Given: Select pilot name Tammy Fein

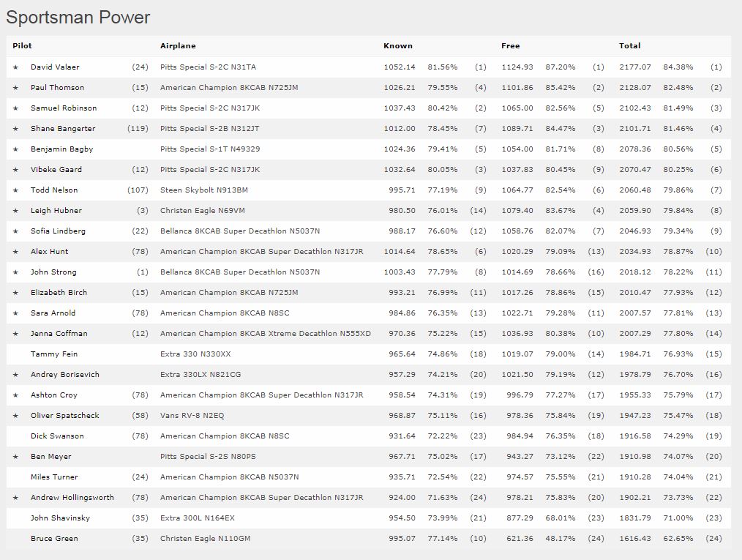Looking at the screenshot, I should point(54,354).
